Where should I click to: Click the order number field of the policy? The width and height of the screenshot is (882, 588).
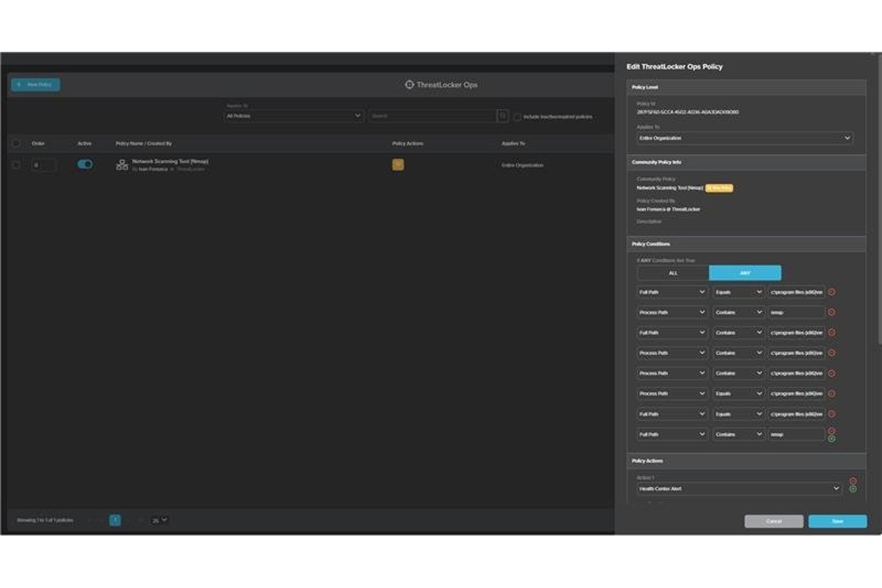(x=44, y=165)
